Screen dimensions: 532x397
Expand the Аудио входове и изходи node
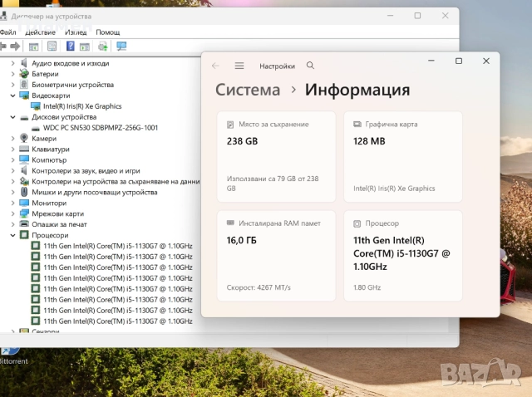coord(12,63)
